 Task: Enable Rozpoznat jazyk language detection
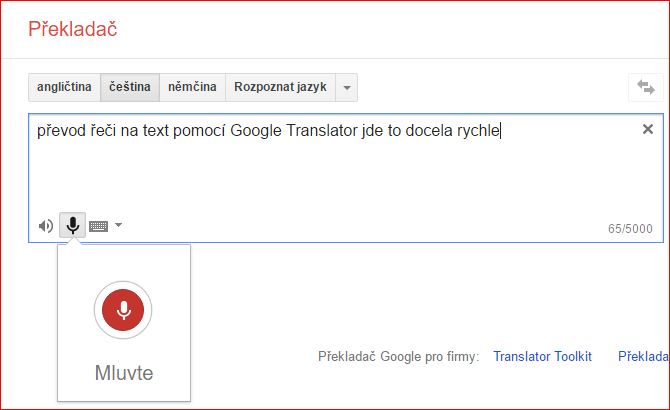280,87
